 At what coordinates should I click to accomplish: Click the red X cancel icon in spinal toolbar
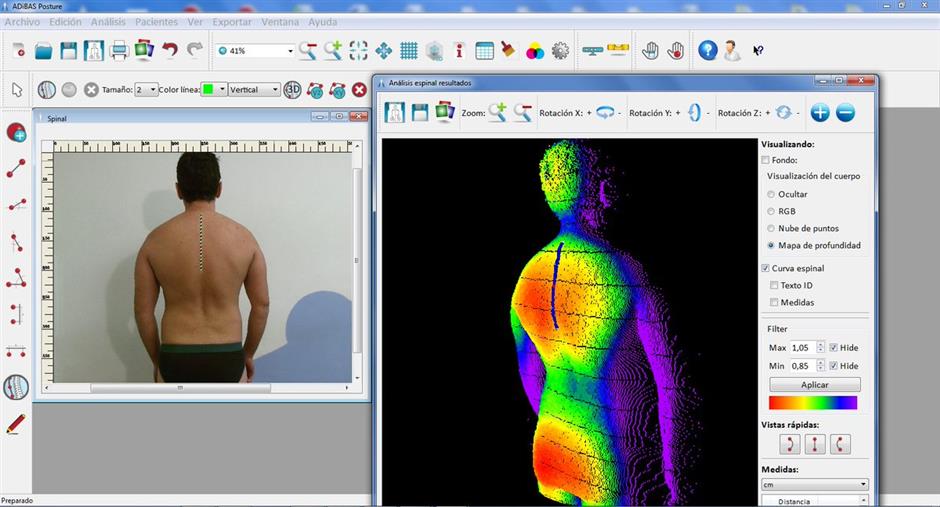point(359,90)
